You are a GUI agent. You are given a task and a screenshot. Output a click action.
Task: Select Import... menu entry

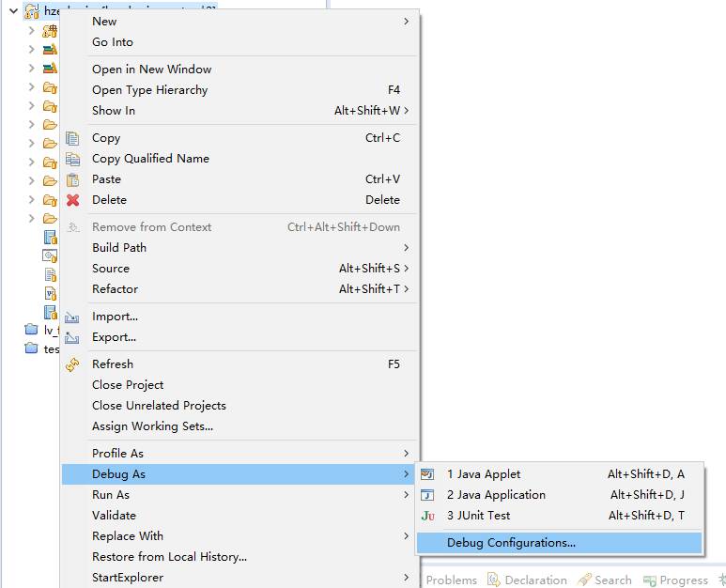tap(239, 317)
